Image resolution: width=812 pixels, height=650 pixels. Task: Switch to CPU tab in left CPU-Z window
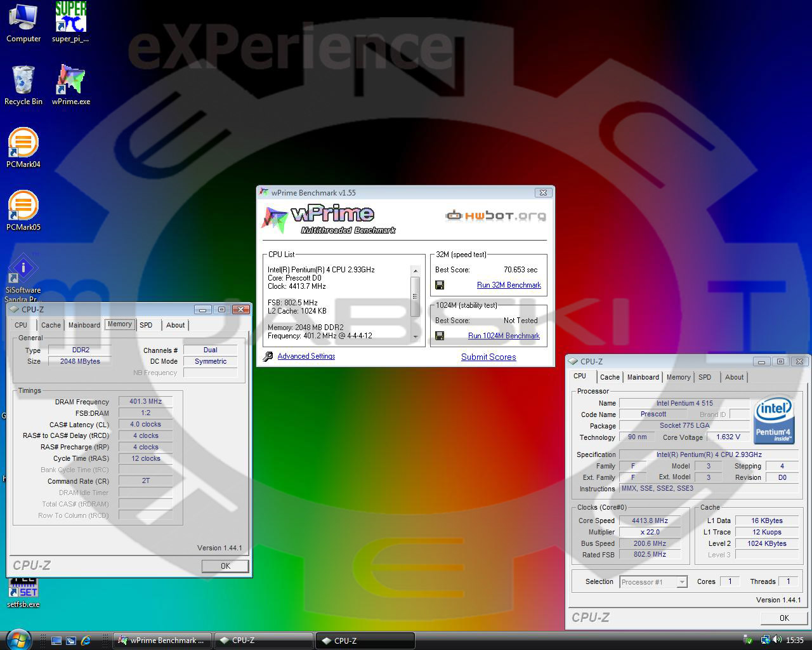tap(21, 325)
